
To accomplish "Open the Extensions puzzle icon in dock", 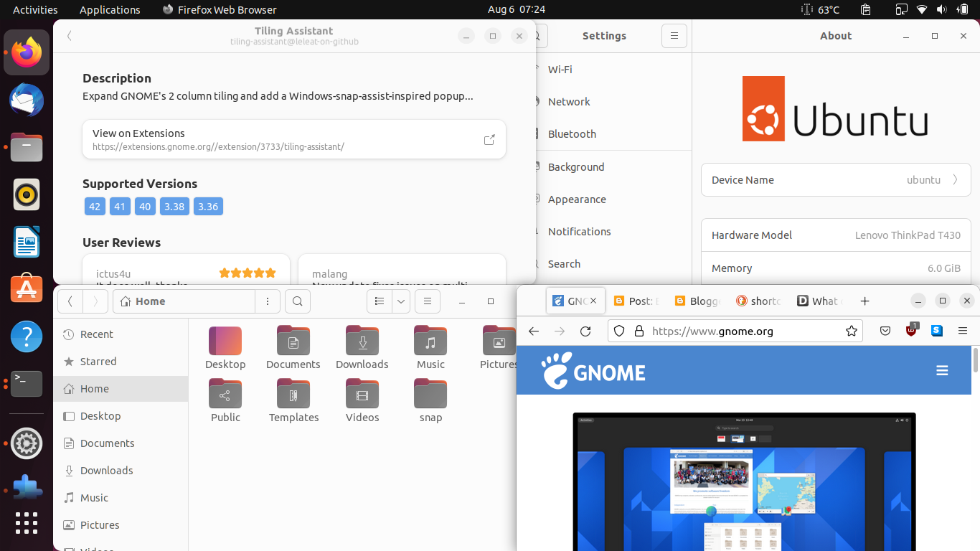I will click(27, 490).
